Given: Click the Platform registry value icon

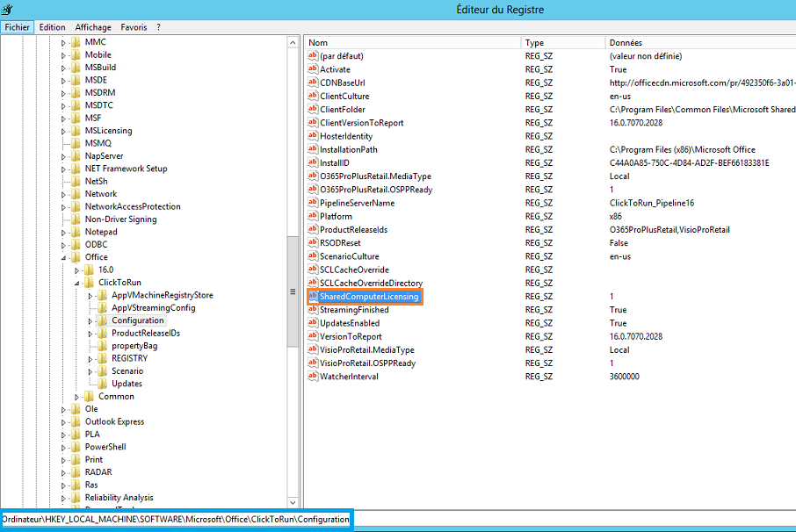Looking at the screenshot, I should pyautogui.click(x=313, y=216).
